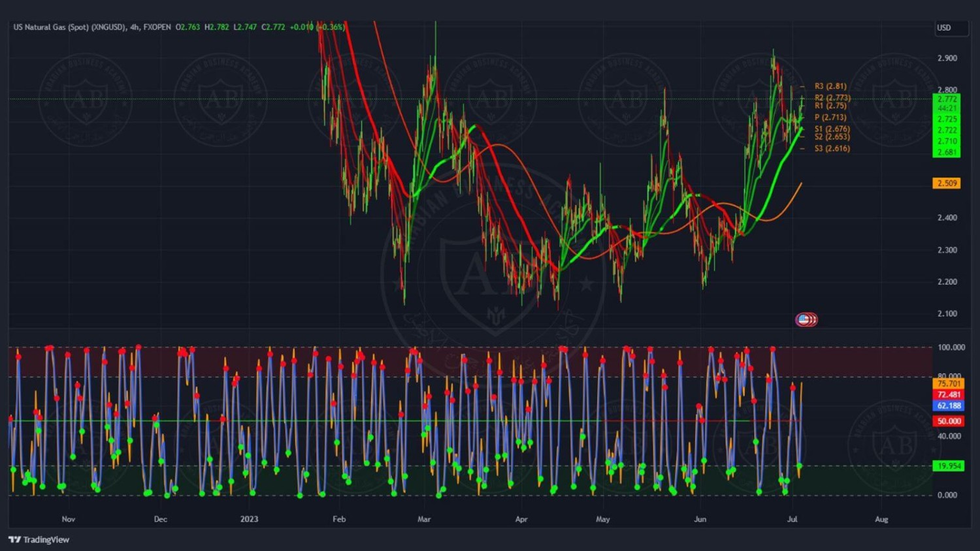Click the 2.400 price axis label
This screenshot has height=551, width=980.
(x=947, y=217)
